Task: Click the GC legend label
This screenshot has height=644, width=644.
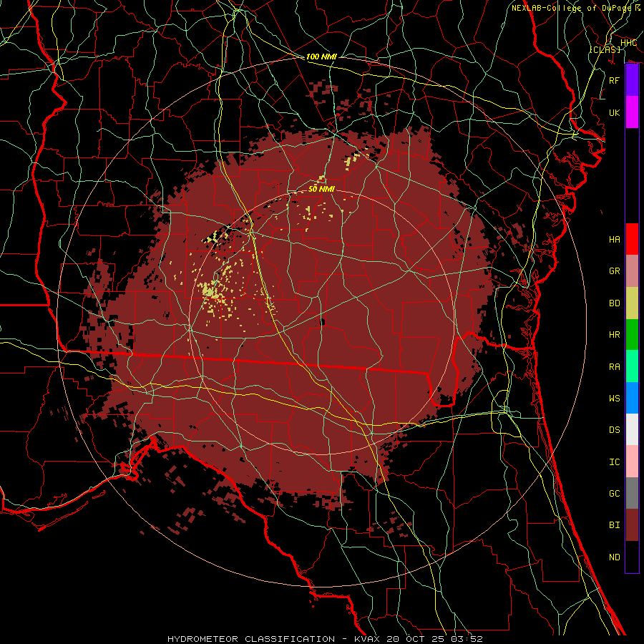Action: [x=615, y=493]
